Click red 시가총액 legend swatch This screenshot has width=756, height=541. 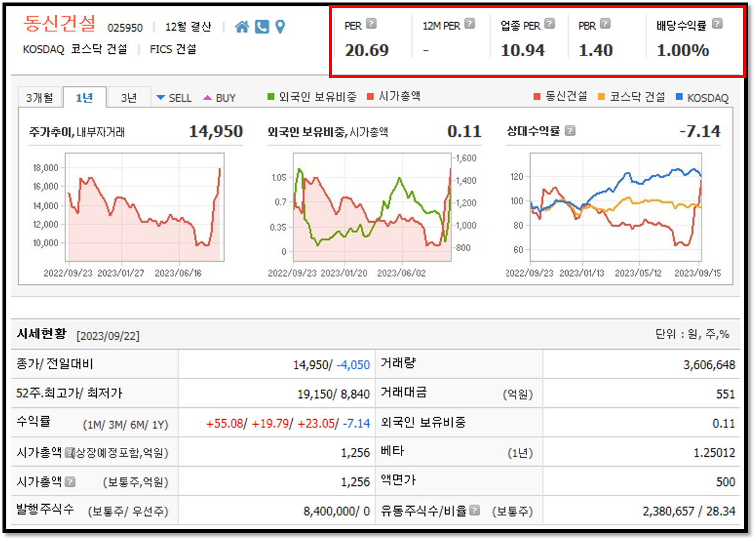pyautogui.click(x=370, y=96)
